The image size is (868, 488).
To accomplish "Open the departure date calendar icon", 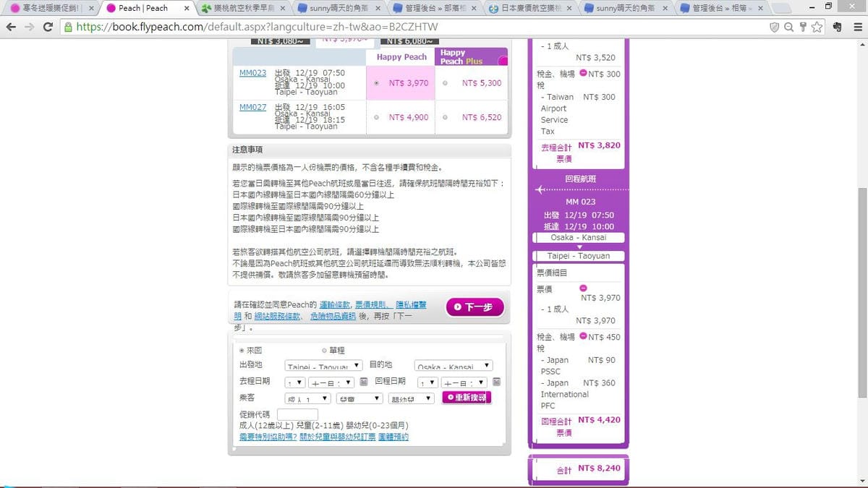I will pyautogui.click(x=364, y=382).
